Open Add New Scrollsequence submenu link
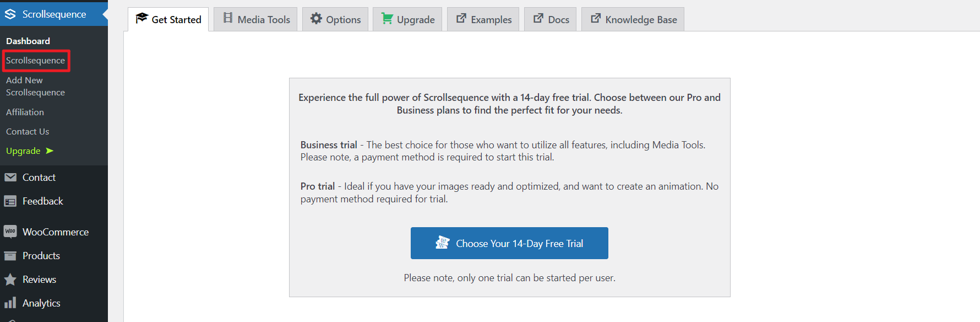Viewport: 980px width, 322px height. click(35, 86)
